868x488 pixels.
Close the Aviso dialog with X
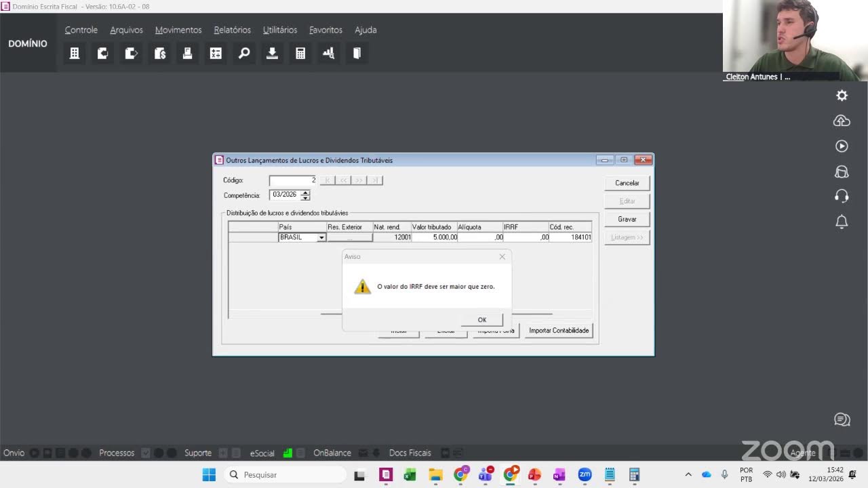coord(502,257)
